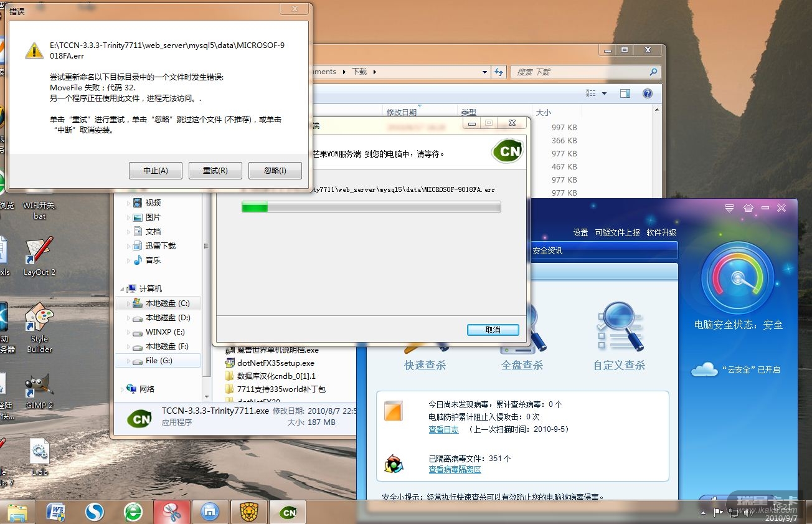Open the WIFI开关.bat desktop file
Screen dimensions: 812x524
(39, 210)
